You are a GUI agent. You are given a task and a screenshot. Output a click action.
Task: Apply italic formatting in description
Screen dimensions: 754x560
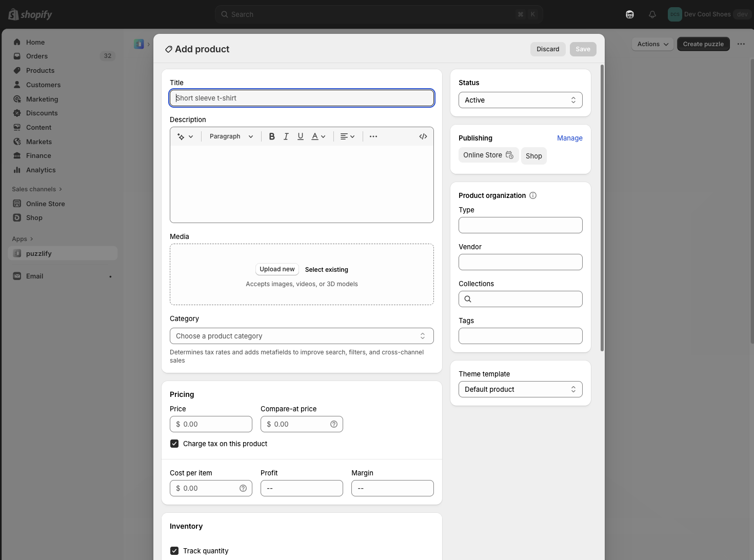pyautogui.click(x=286, y=136)
